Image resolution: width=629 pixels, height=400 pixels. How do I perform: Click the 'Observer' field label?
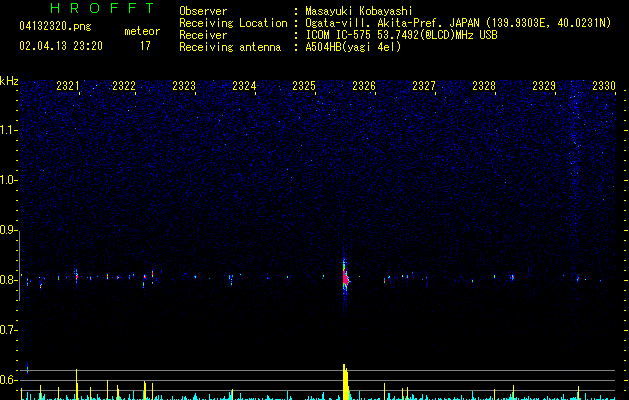click(203, 11)
